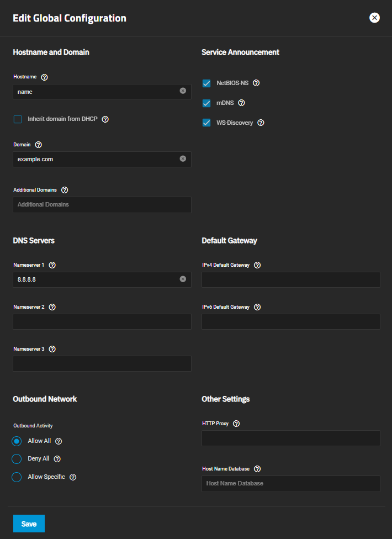Image resolution: width=392 pixels, height=539 pixels.
Task: Disable the mDNS service announcement
Action: coord(206,103)
